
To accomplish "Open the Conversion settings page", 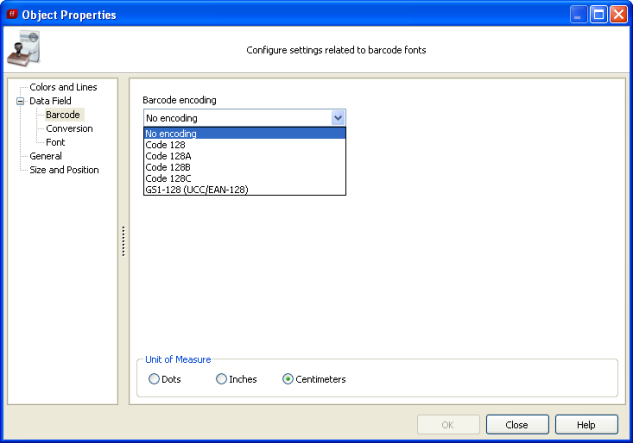I will point(69,128).
